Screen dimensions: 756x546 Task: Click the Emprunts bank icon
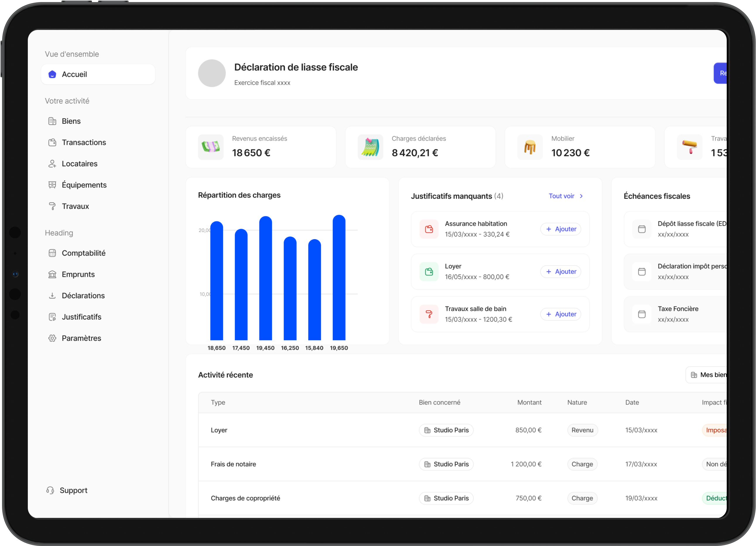point(53,274)
